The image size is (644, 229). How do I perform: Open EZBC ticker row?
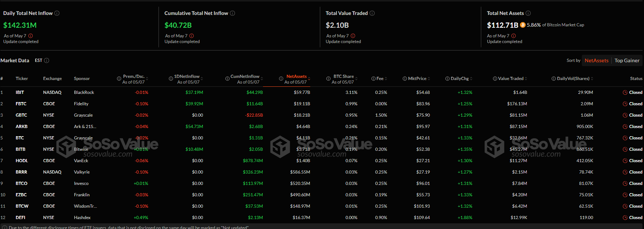coord(21,195)
